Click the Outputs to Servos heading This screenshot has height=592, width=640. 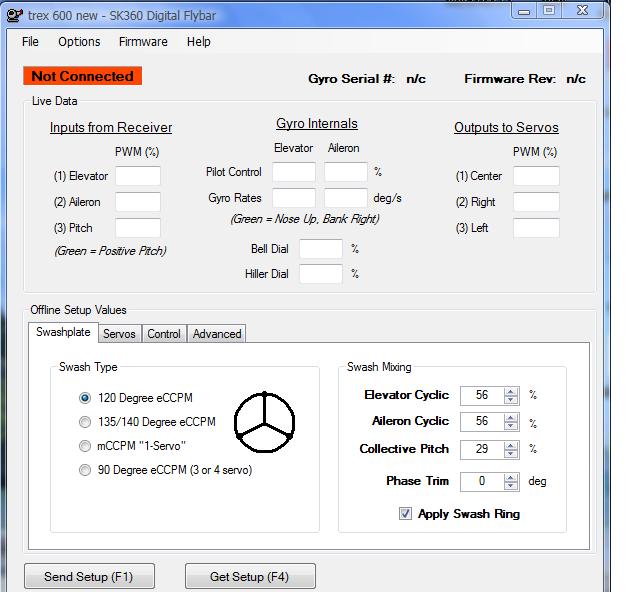[x=506, y=127]
